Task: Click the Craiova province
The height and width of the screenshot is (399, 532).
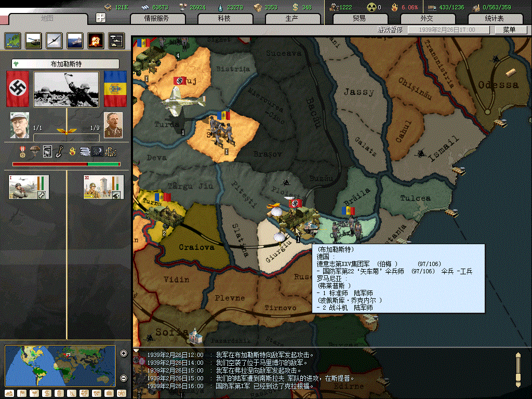Action: 196,247
